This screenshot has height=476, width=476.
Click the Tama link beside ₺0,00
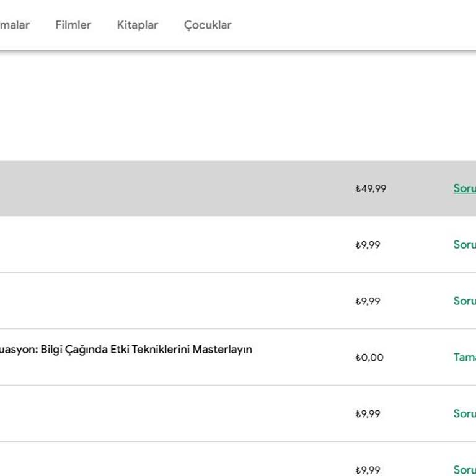click(x=464, y=358)
